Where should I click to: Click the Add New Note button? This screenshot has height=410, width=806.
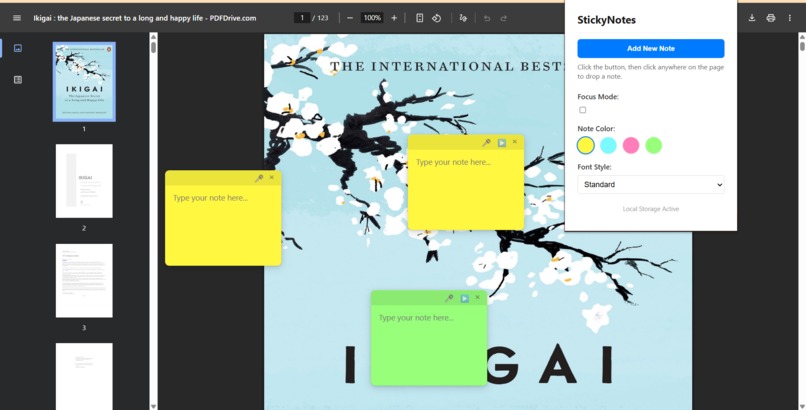click(x=651, y=48)
